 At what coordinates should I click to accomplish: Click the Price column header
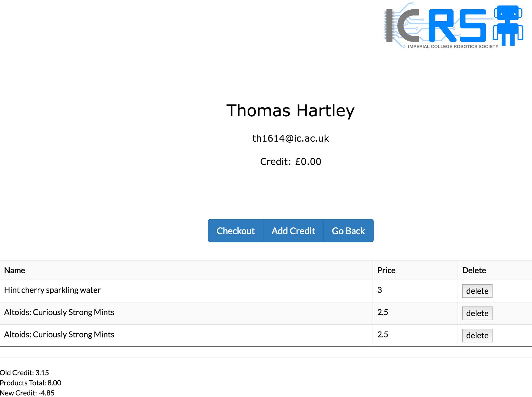pos(386,270)
